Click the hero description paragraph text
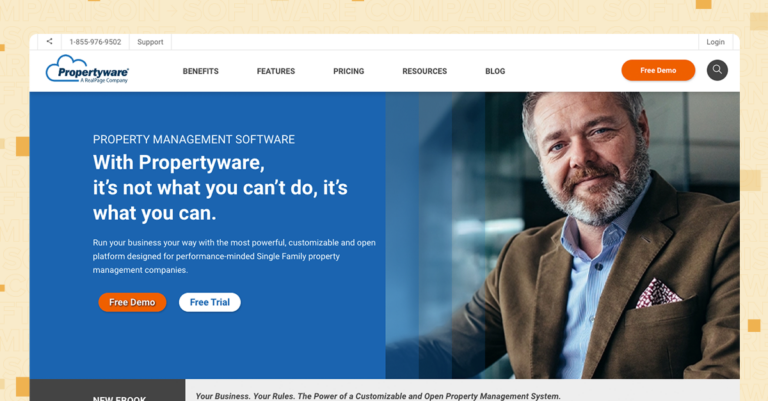 pyautogui.click(x=234, y=256)
